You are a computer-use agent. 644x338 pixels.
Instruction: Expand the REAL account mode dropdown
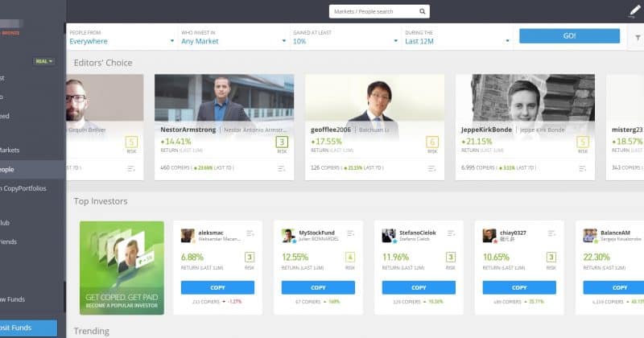[x=44, y=61]
